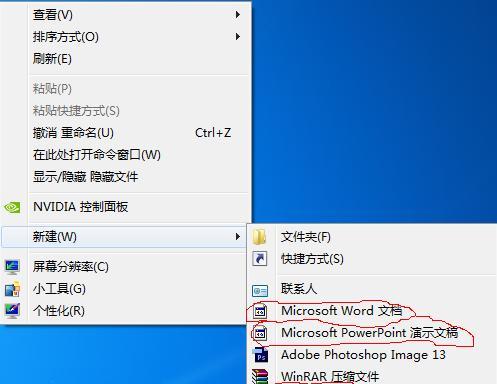Click the contact card icon
Image resolution: width=497 pixels, height=384 pixels.
[x=260, y=291]
